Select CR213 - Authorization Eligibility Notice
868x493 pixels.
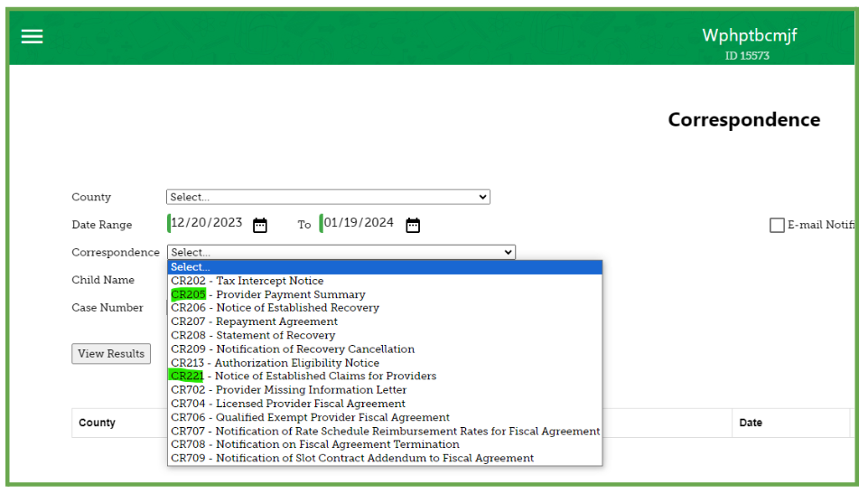tap(275, 363)
